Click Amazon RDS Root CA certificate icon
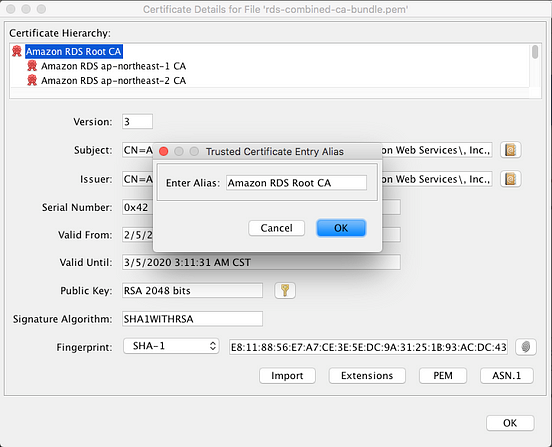552x447 pixels. pos(17,51)
